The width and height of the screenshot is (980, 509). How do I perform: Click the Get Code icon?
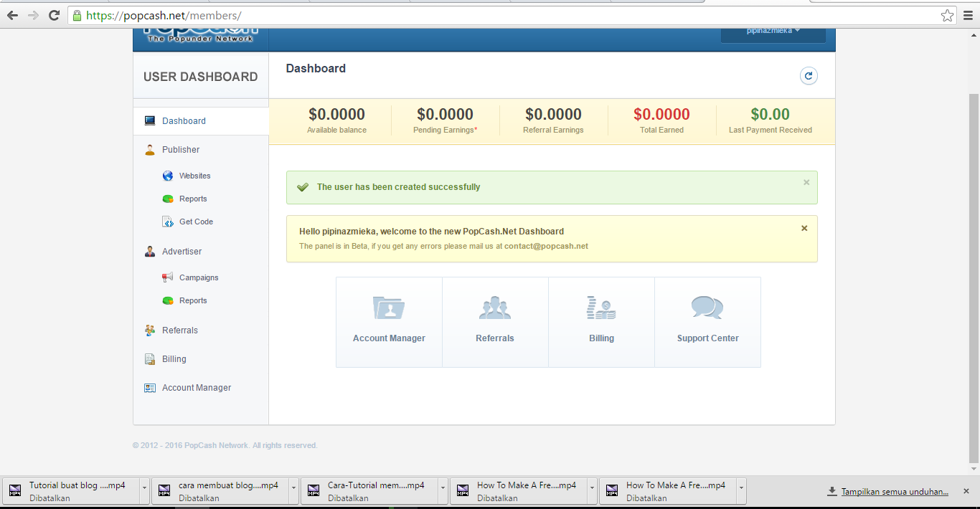168,222
